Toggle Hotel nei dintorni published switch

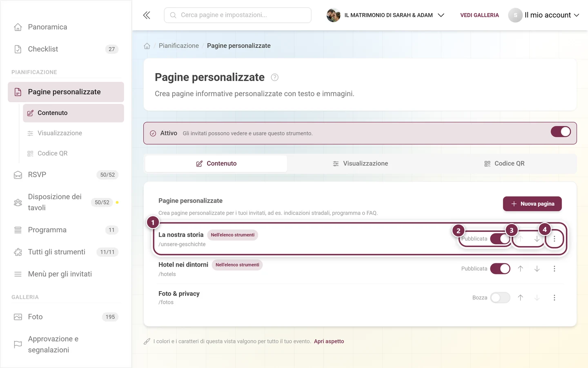pos(500,269)
